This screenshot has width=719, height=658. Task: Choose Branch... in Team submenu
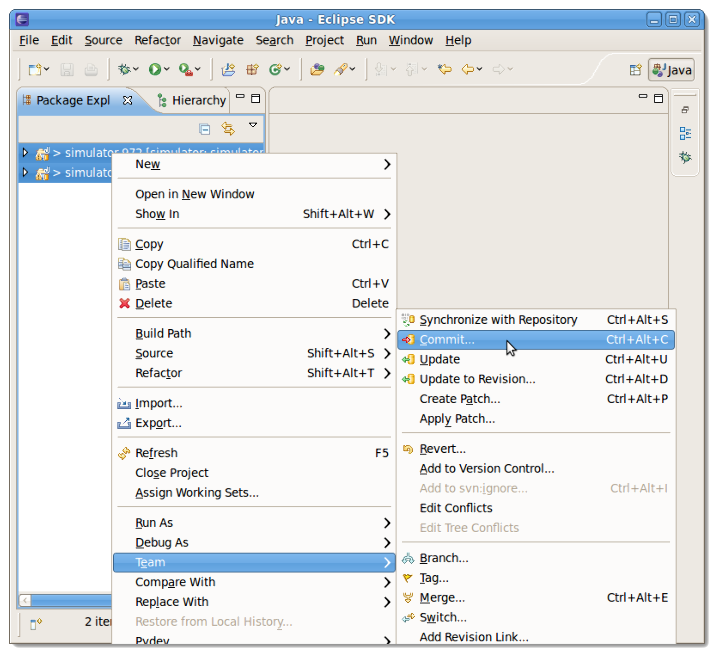coord(536,558)
